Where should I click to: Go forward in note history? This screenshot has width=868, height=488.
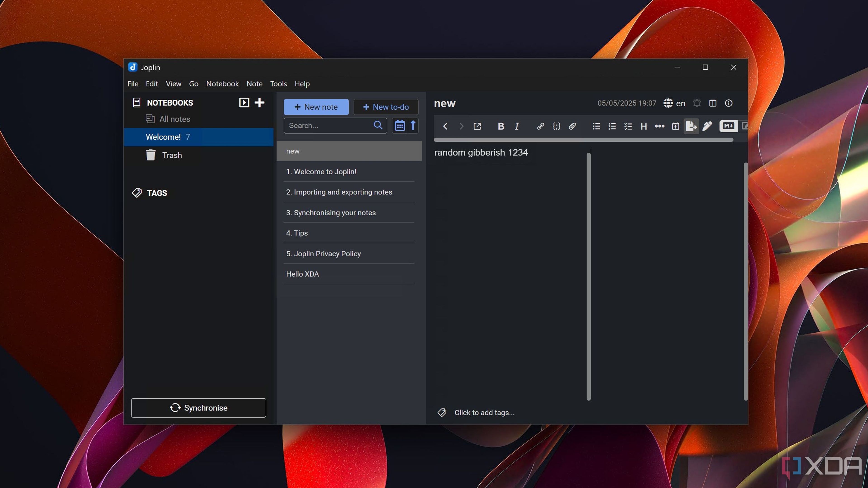coord(461,126)
